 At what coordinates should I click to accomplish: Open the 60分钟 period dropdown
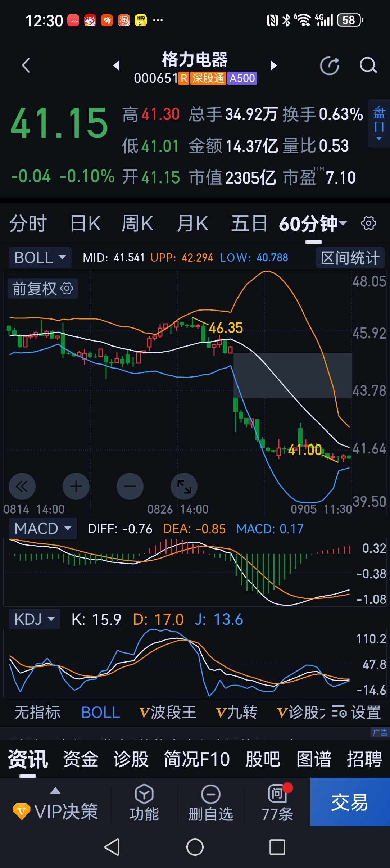click(x=313, y=223)
